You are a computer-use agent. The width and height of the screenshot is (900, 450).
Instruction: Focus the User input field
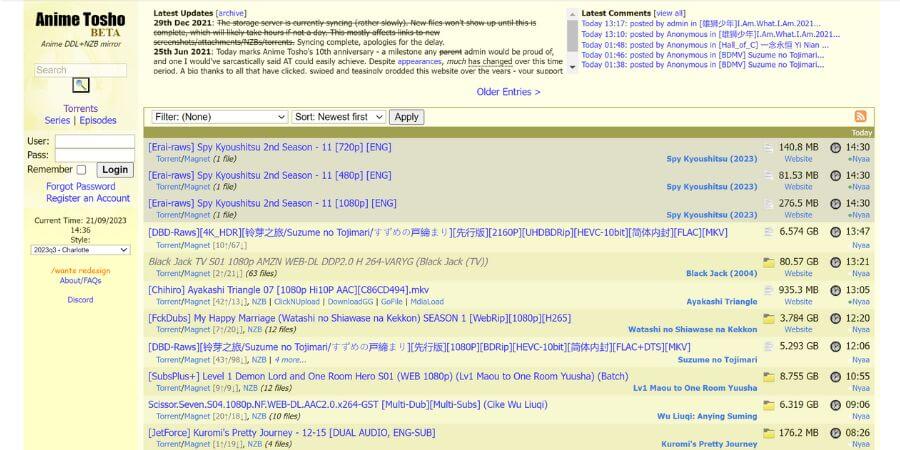tap(94, 142)
